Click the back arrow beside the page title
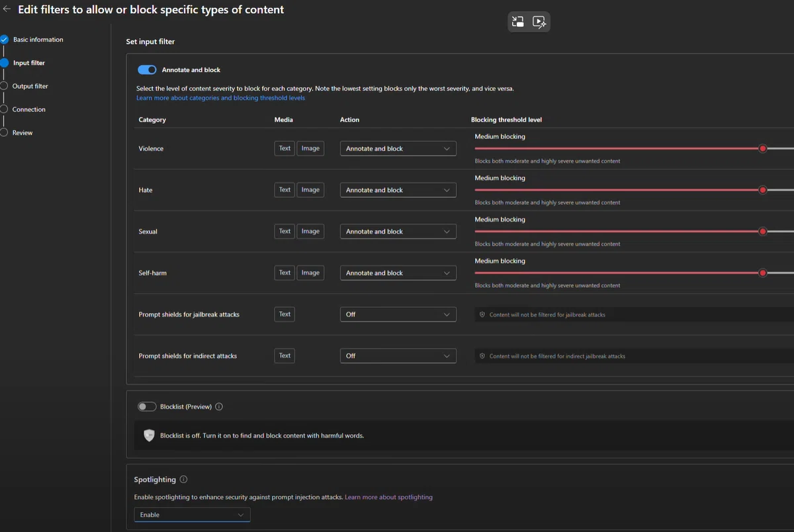 [7, 9]
